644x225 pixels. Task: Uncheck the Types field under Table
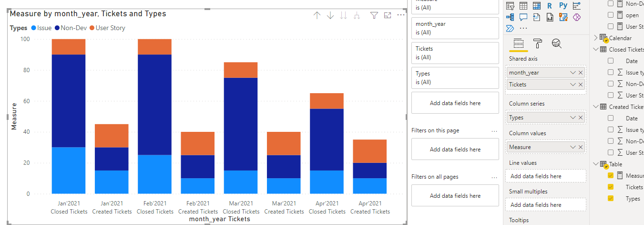611,198
